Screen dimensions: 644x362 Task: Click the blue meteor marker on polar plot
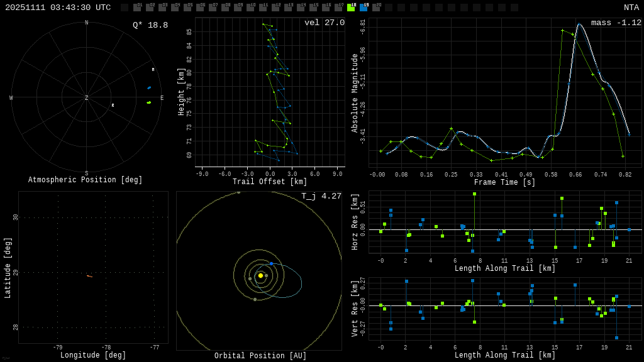click(x=149, y=88)
